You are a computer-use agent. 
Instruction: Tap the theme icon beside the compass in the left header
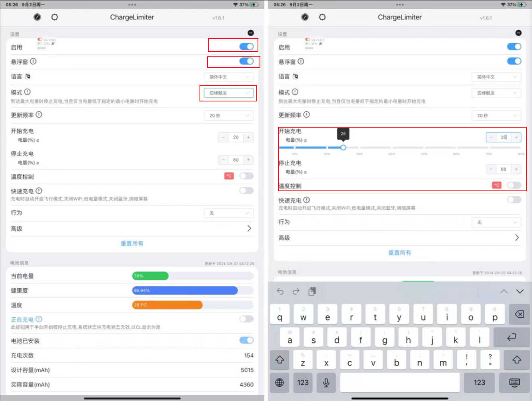[x=55, y=17]
